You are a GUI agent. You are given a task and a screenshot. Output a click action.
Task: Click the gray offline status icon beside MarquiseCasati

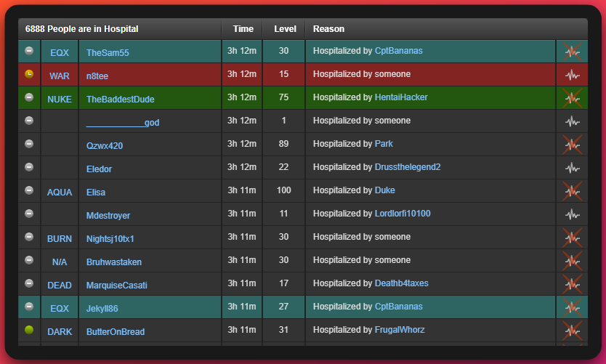29,283
